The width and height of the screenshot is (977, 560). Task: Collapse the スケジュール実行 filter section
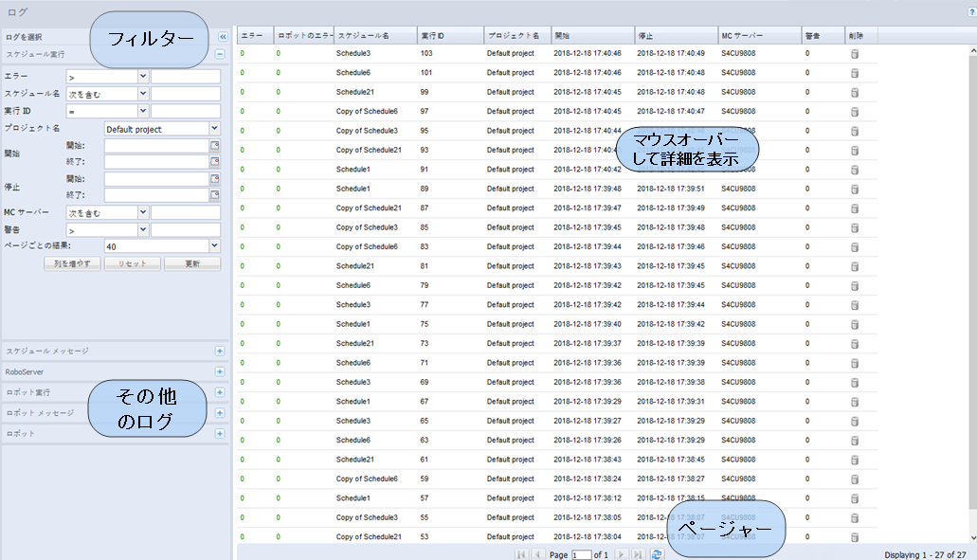click(x=220, y=55)
